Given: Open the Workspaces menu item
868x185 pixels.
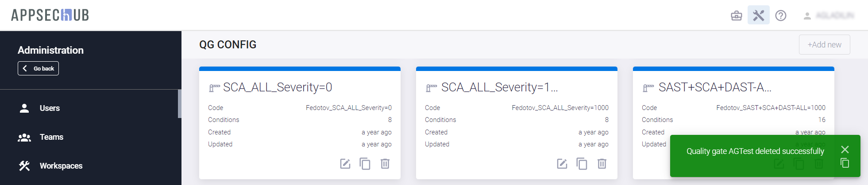Looking at the screenshot, I should click(x=61, y=166).
